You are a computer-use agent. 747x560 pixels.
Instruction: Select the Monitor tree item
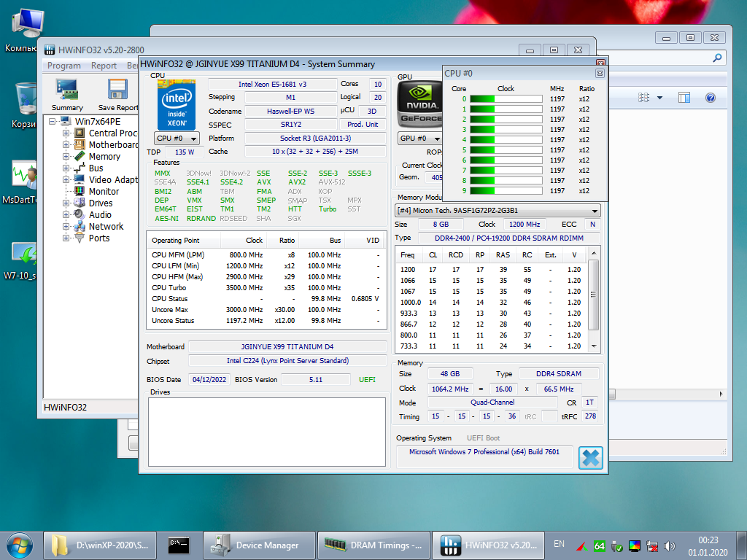(x=104, y=192)
